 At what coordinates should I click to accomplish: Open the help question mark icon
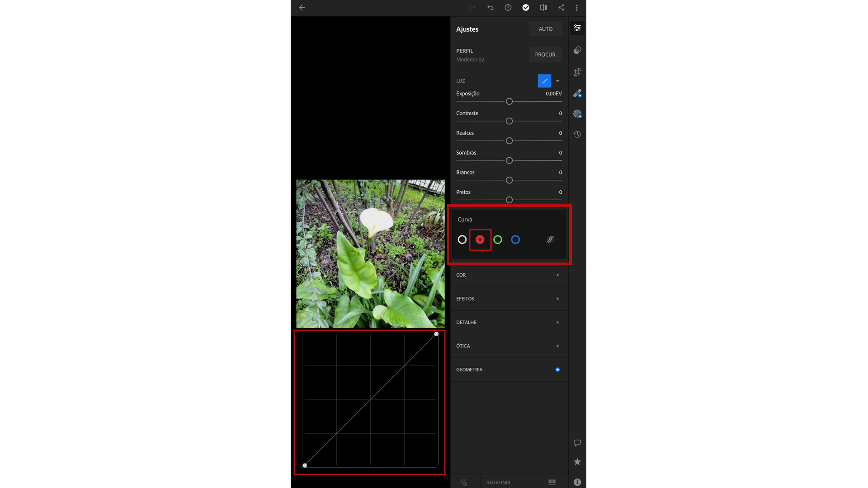tap(508, 8)
